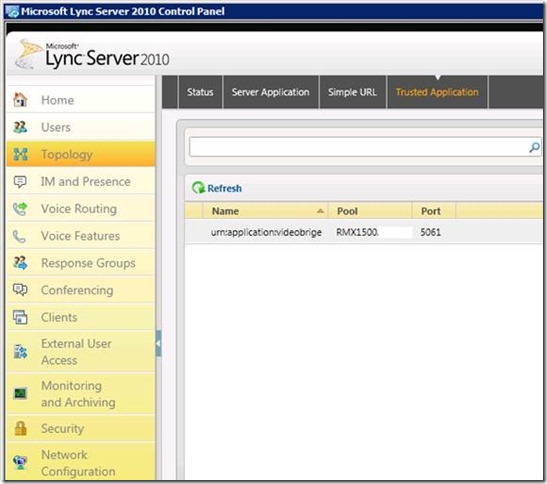547x484 pixels.
Task: Open Voice Routing section
Action: pyautogui.click(x=81, y=209)
